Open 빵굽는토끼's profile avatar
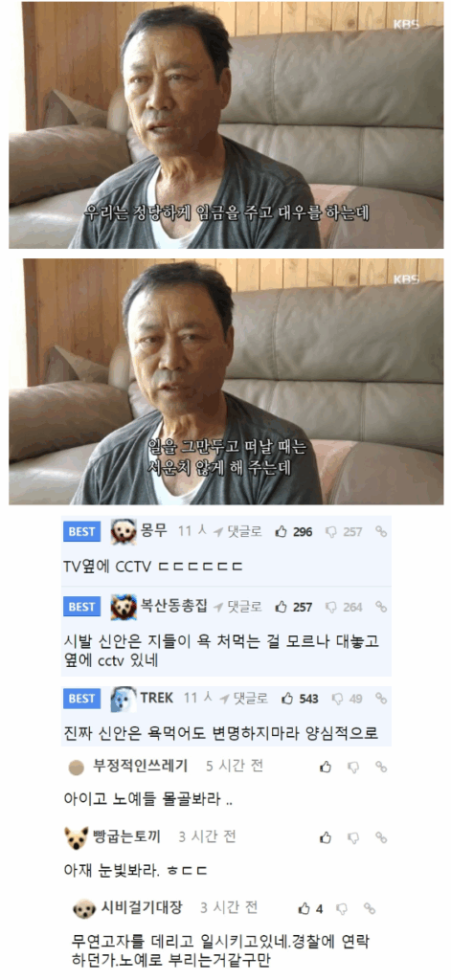451x980 pixels. click(x=77, y=837)
